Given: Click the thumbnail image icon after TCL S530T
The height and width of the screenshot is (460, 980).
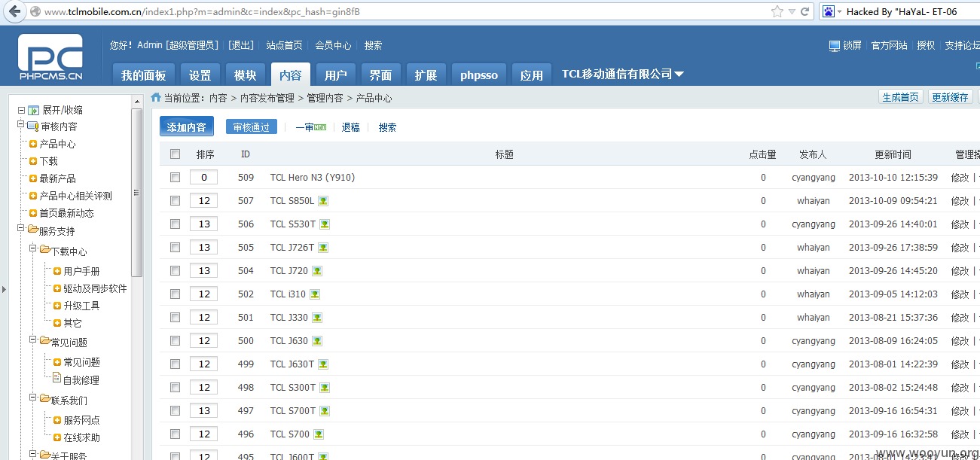Looking at the screenshot, I should [x=325, y=224].
